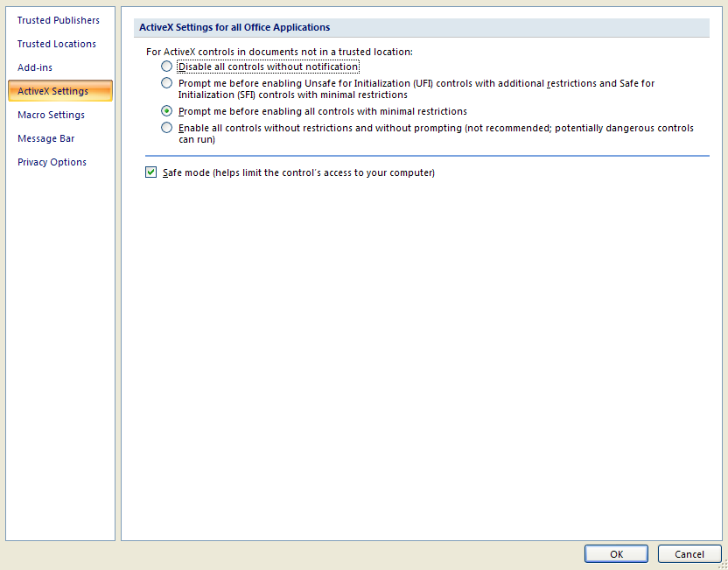The image size is (728, 570).
Task: Select Enable all controls without restrictions
Action: click(x=166, y=127)
